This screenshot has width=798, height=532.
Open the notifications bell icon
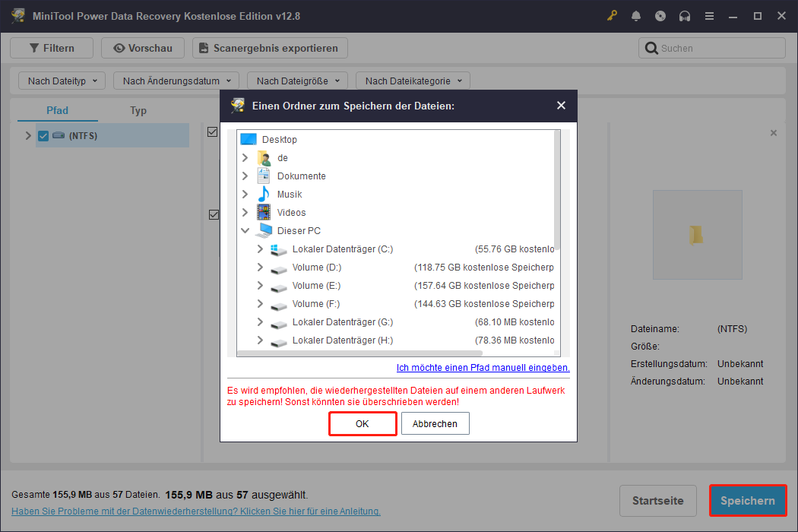point(636,15)
